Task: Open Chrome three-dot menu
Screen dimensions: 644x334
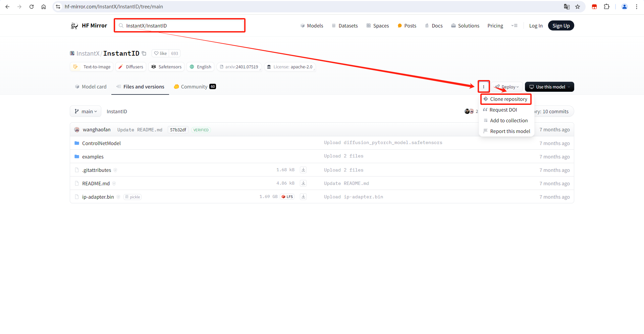Action: 637,7
